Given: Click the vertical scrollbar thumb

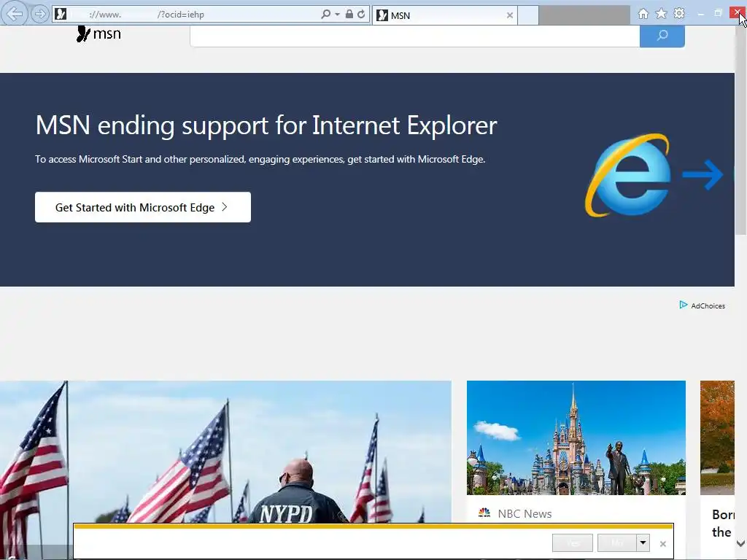Looking at the screenshot, I should 741,131.
